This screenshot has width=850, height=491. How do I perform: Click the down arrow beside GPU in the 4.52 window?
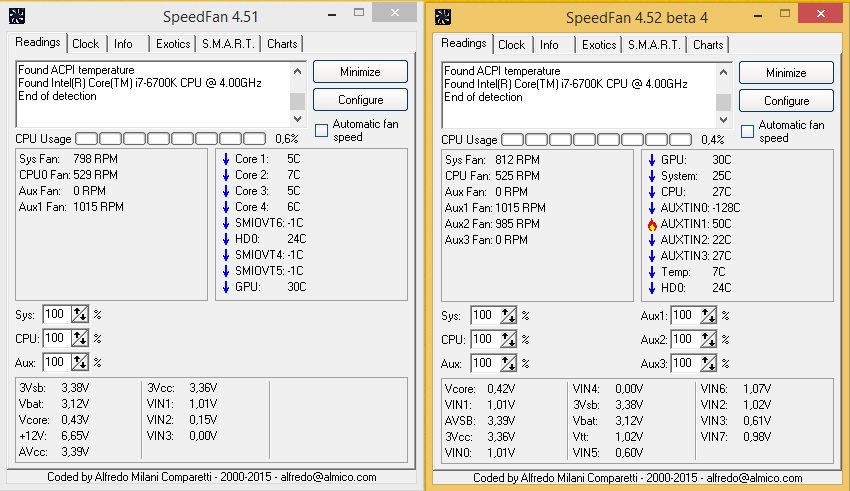(x=652, y=160)
